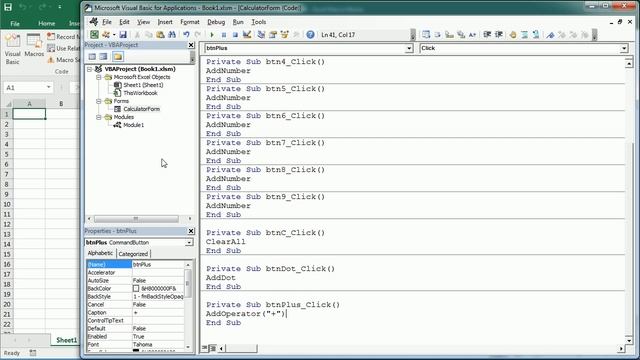Open the Debug menu in VBA editor

[x=216, y=22]
